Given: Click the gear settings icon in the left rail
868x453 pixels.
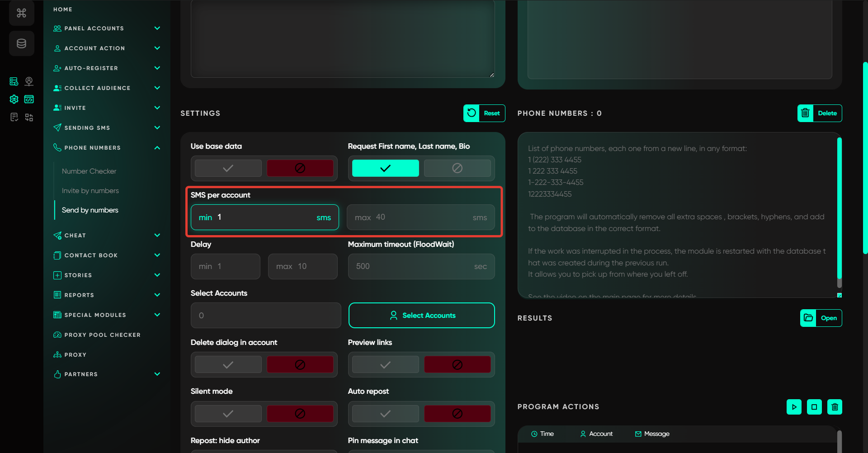Looking at the screenshot, I should coord(14,99).
